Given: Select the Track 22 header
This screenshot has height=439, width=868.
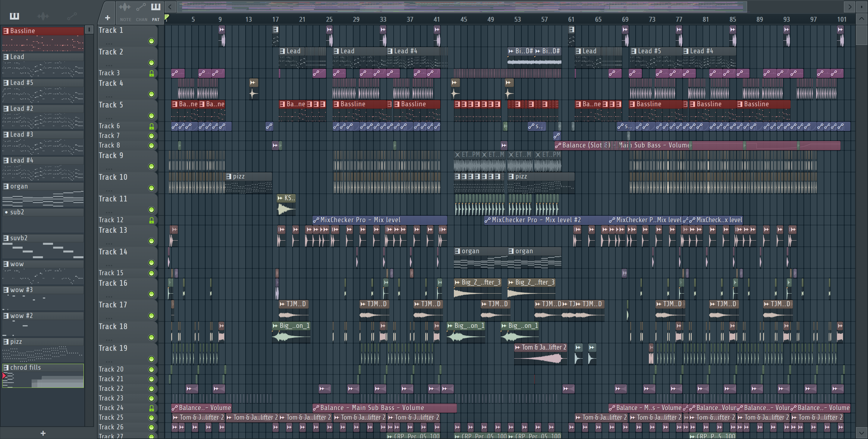Looking at the screenshot, I should (x=127, y=388).
